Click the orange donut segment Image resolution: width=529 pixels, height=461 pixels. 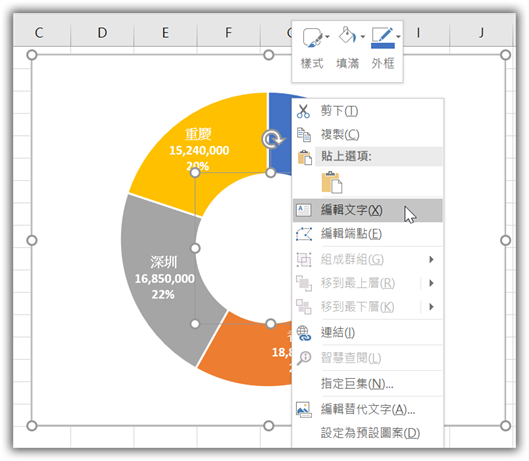(250, 354)
